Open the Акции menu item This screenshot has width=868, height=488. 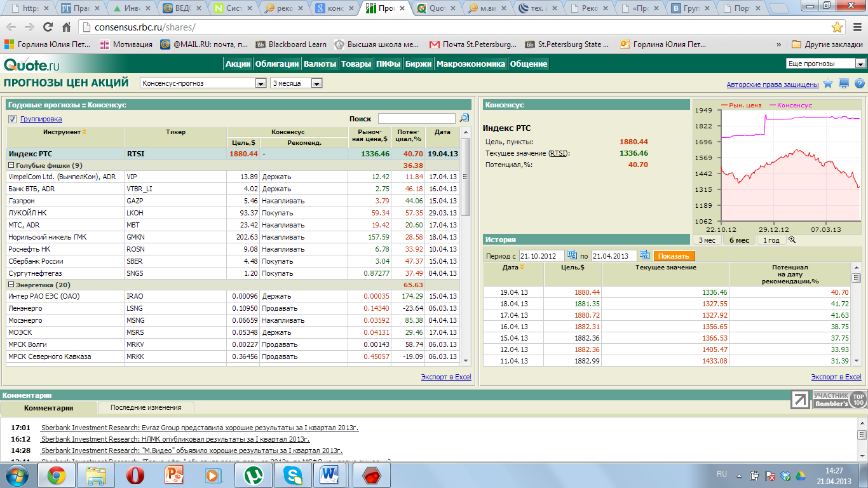coord(238,64)
